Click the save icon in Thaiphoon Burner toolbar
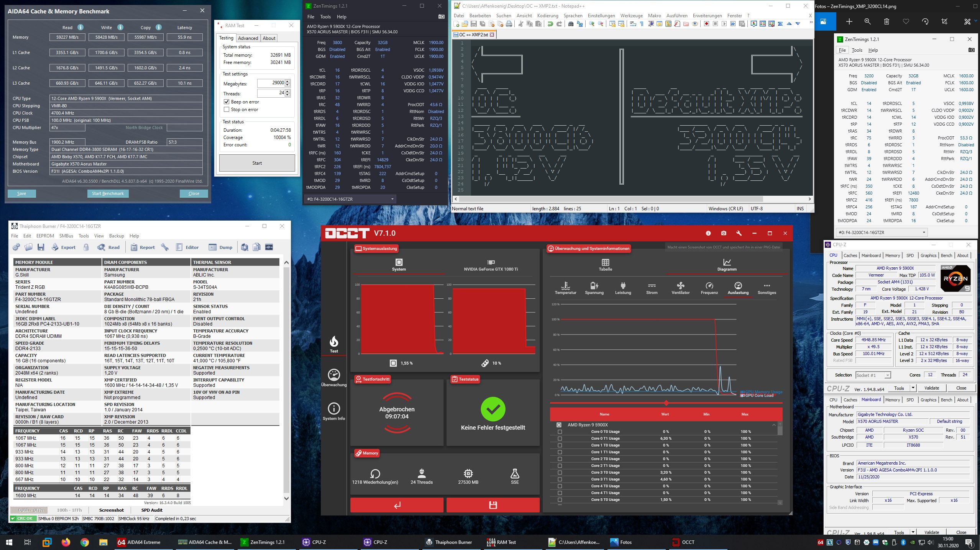980x550 pixels. point(41,247)
